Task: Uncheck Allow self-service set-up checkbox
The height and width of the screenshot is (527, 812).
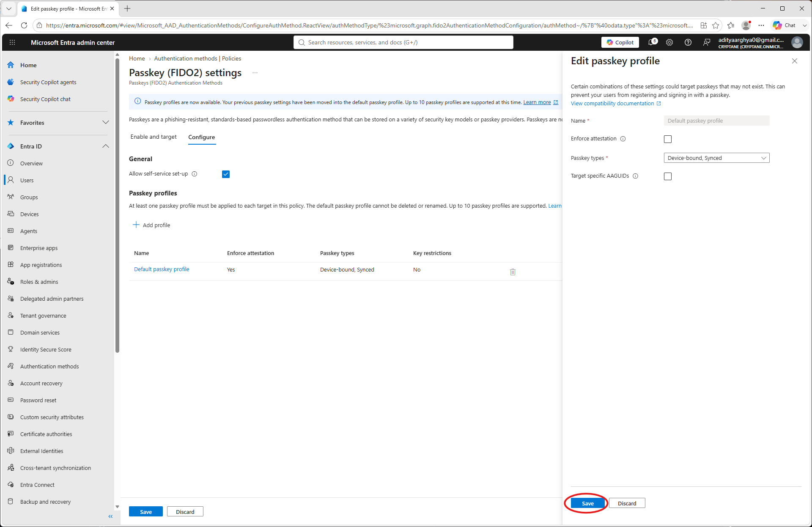Action: (x=226, y=174)
